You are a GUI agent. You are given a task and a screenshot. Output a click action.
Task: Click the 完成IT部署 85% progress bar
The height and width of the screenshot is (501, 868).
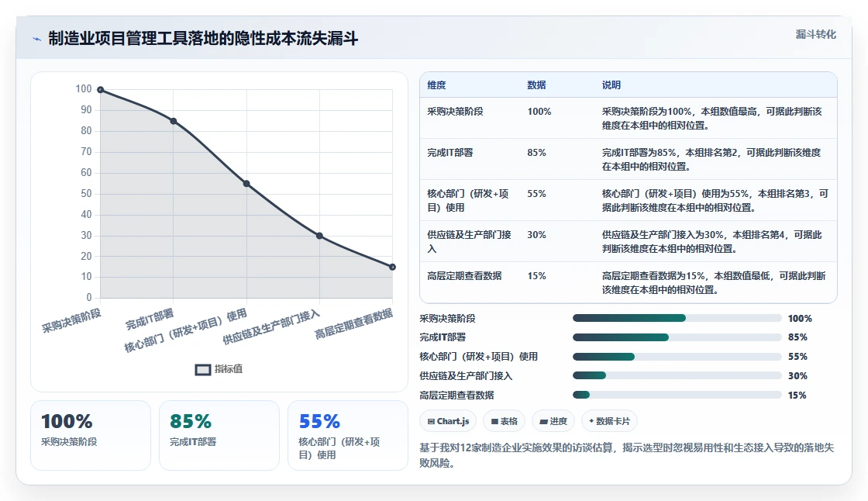click(x=677, y=337)
